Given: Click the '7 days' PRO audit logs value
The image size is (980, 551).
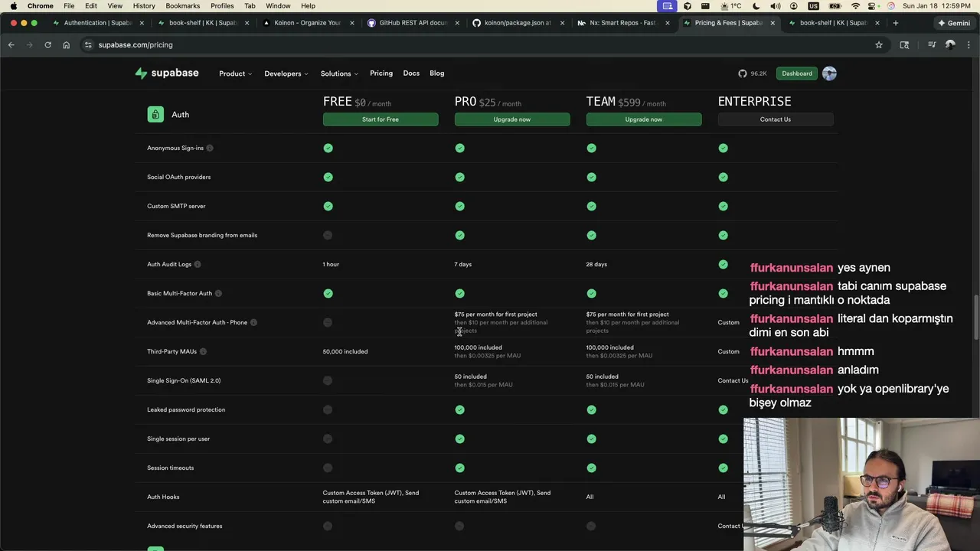Looking at the screenshot, I should pos(463,264).
